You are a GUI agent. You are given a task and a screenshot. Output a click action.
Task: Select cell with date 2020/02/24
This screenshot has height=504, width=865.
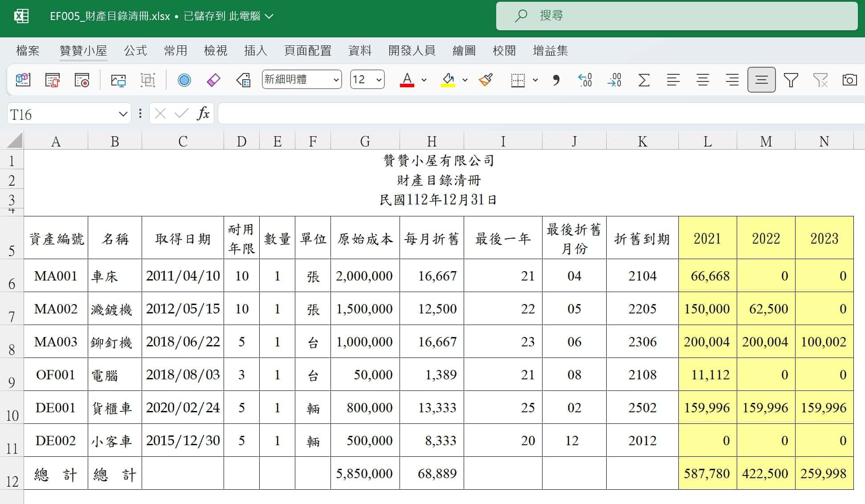click(183, 408)
